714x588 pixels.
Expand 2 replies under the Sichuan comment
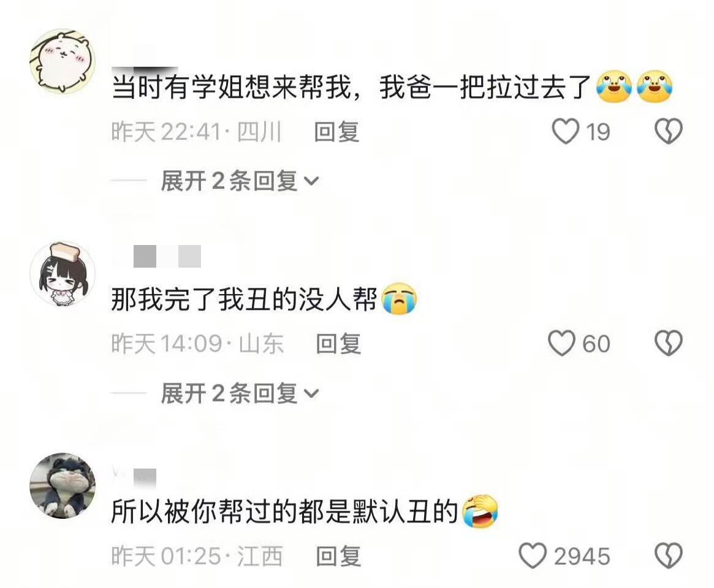pyautogui.click(x=240, y=181)
